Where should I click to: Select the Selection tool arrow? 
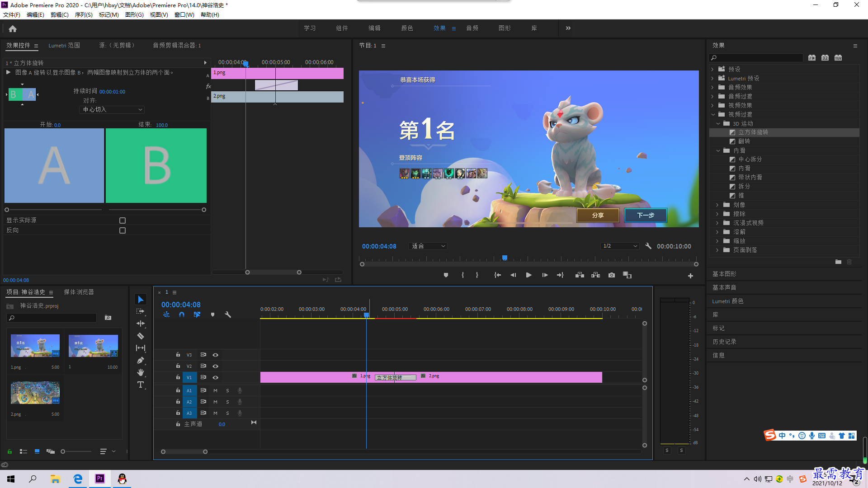(x=141, y=300)
